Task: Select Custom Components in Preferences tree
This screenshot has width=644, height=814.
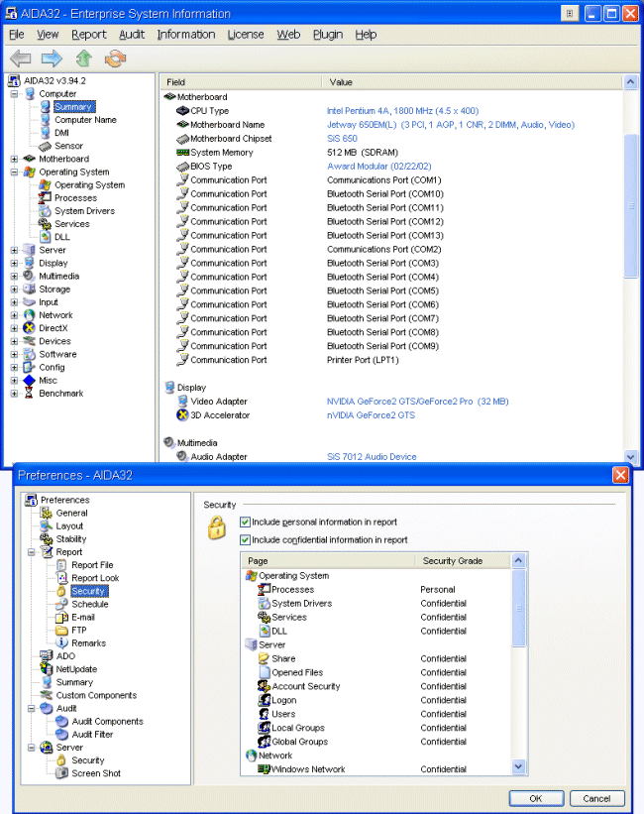Action: click(96, 695)
